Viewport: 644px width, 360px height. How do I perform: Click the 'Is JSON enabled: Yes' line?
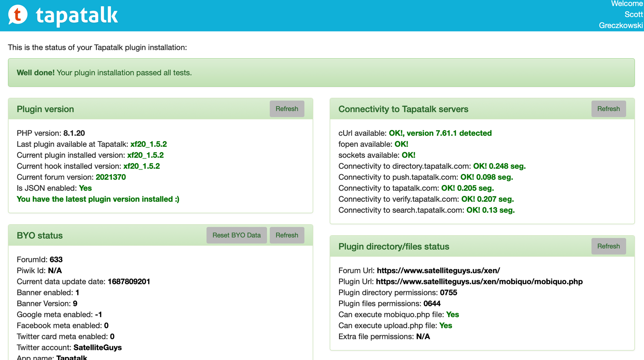pos(54,188)
